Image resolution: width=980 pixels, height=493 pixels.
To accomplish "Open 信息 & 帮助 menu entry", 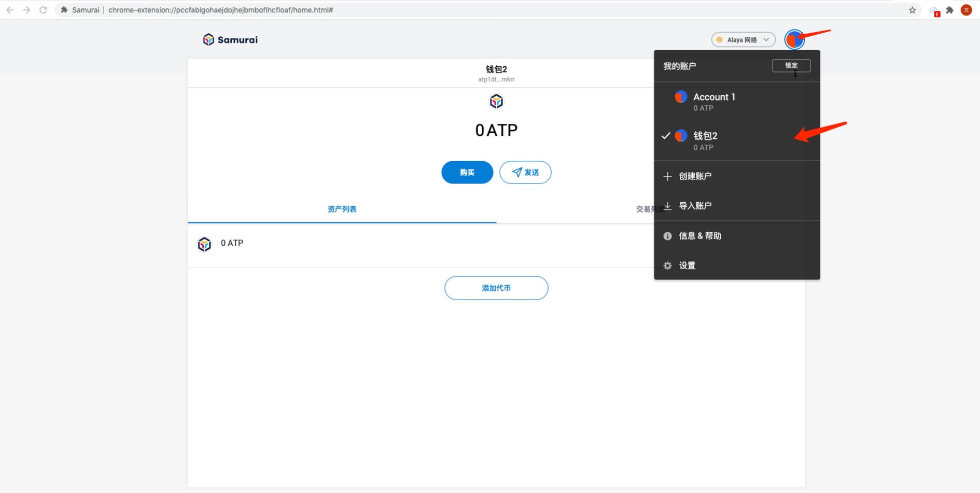I will 699,236.
